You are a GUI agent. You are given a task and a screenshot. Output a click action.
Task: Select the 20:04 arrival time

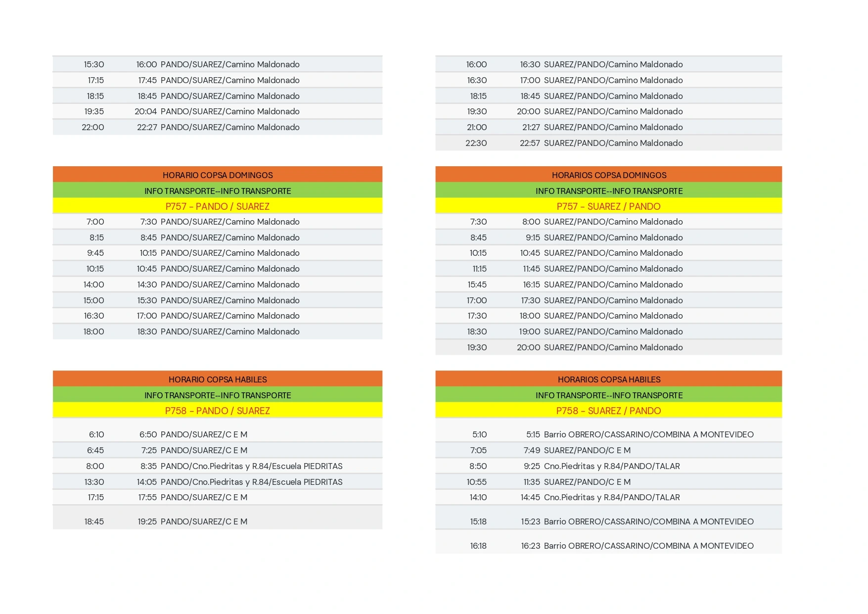tap(146, 111)
